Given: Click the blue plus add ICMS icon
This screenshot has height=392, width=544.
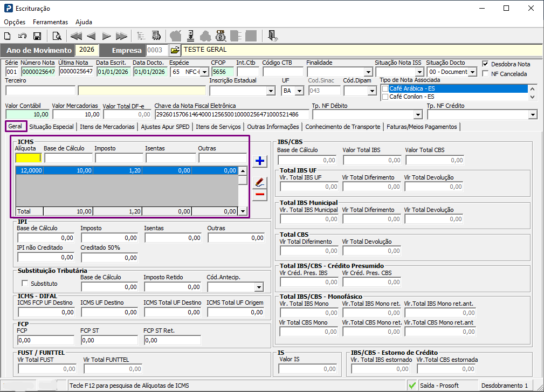Looking at the screenshot, I should (260, 161).
